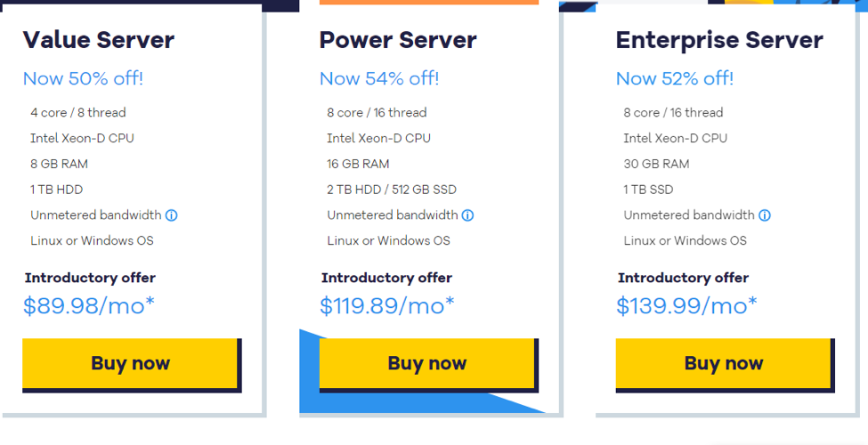Click the orange banner above Power Server
Viewport: 868px width, 445px height.
click(429, 2)
